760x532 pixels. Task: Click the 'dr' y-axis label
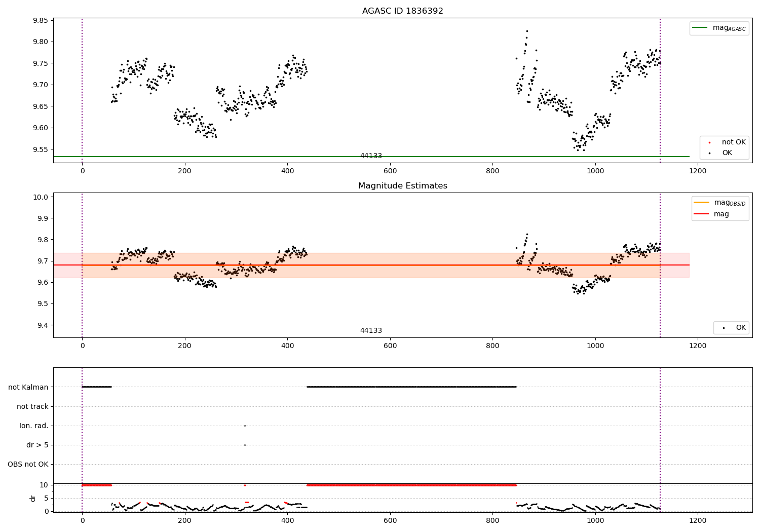point(33,498)
